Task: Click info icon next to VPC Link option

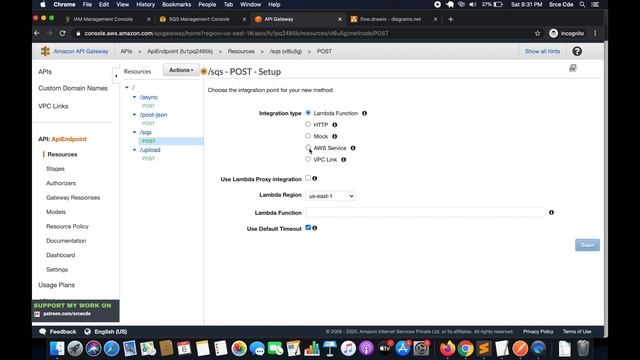Action: 344,160
